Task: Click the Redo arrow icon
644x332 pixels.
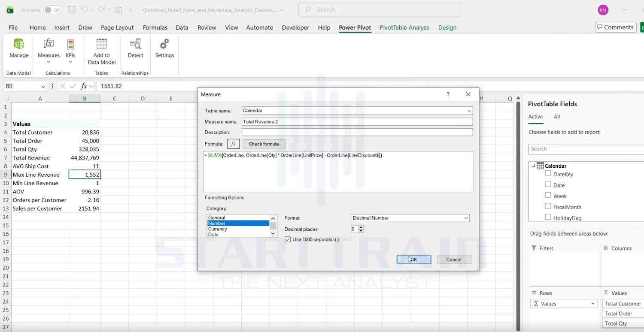Action: coord(101,10)
